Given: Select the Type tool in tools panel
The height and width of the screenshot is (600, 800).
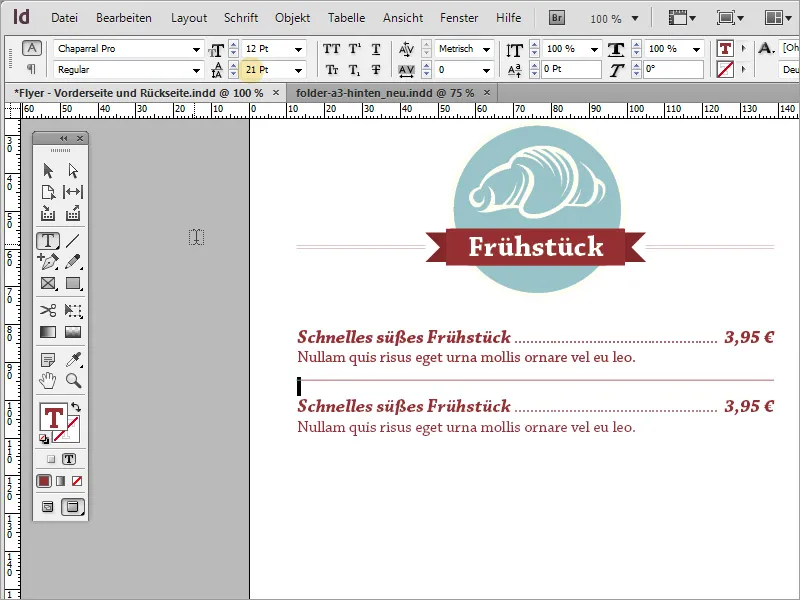Looking at the screenshot, I should pyautogui.click(x=48, y=240).
